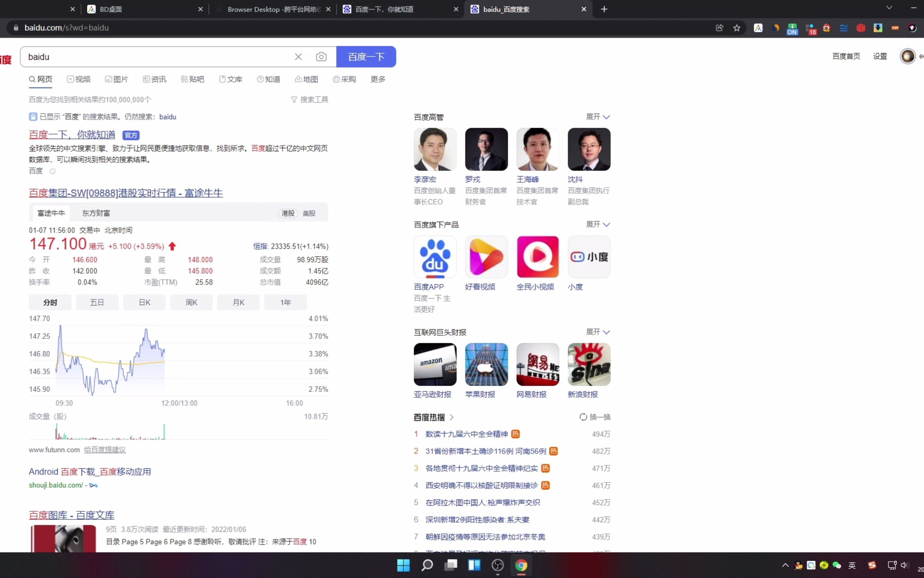Expand the 互联网巨头财报 section
Image resolution: width=924 pixels, height=578 pixels.
[x=598, y=332]
